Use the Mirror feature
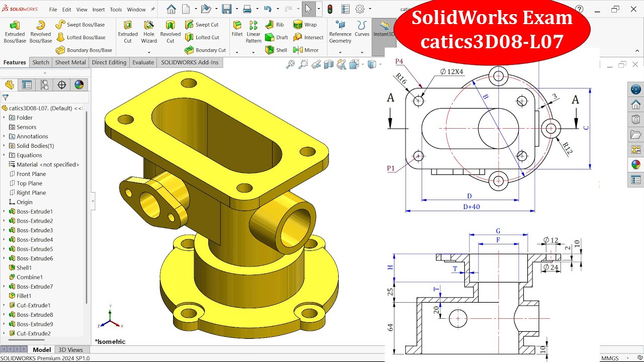 tap(306, 50)
